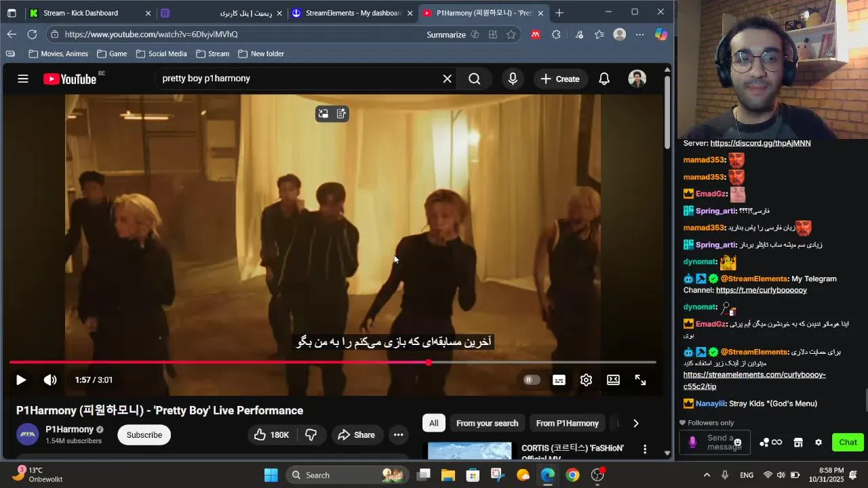
Task: Share the video
Action: (357, 435)
